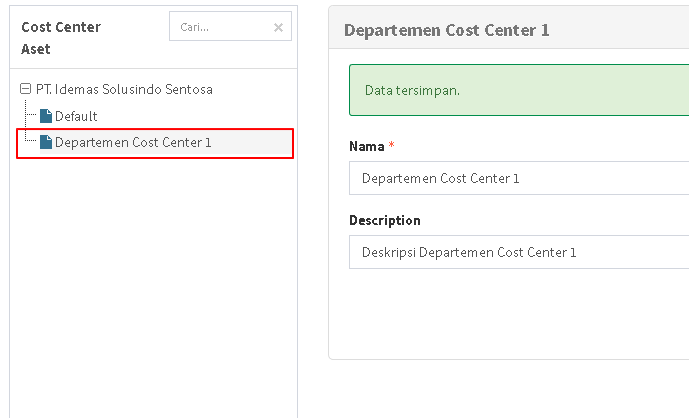
Task: Click the Nama field label
Action: [x=366, y=146]
